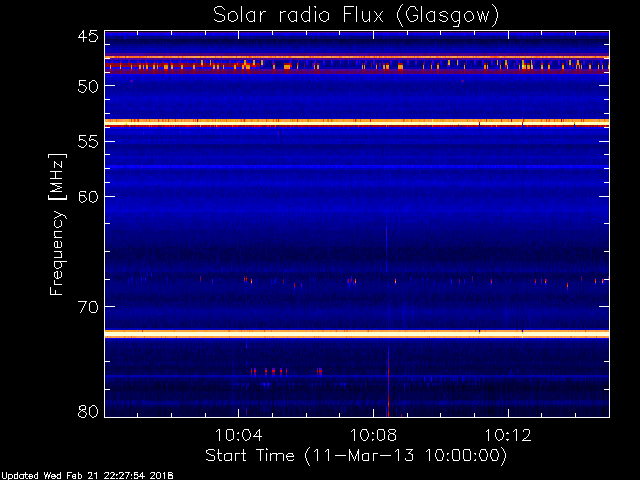Viewport: 640px width, 480px height.
Task: Click the 'Frequency [MHz]' axis label
Action: pos(57,224)
